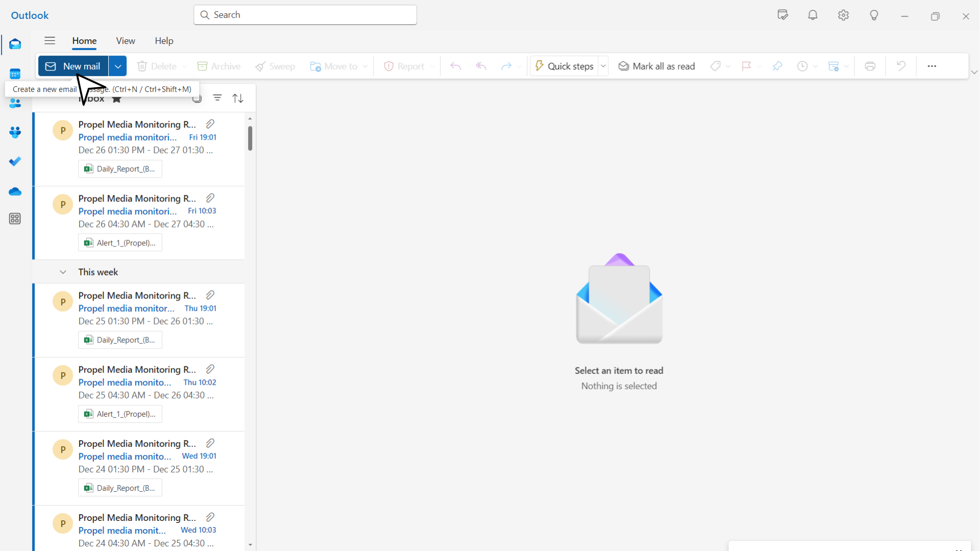Click the Print icon in ribbon
The width and height of the screenshot is (980, 551).
point(870,66)
